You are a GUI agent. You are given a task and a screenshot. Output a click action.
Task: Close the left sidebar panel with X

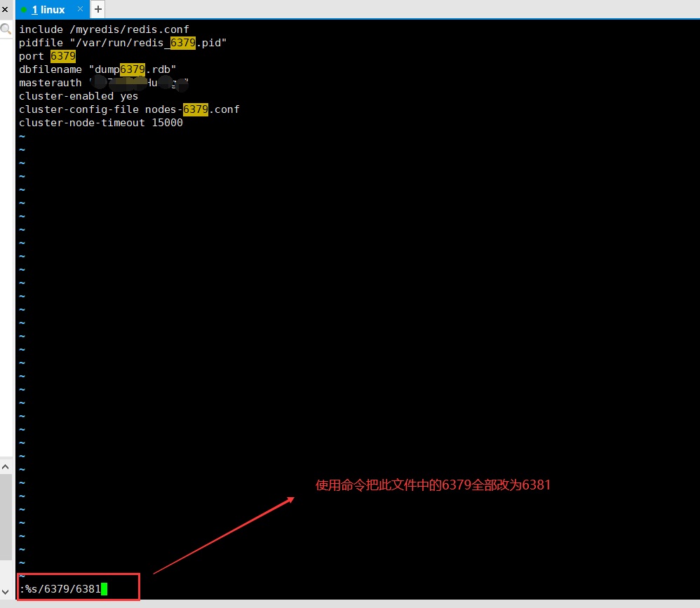[x=5, y=9]
